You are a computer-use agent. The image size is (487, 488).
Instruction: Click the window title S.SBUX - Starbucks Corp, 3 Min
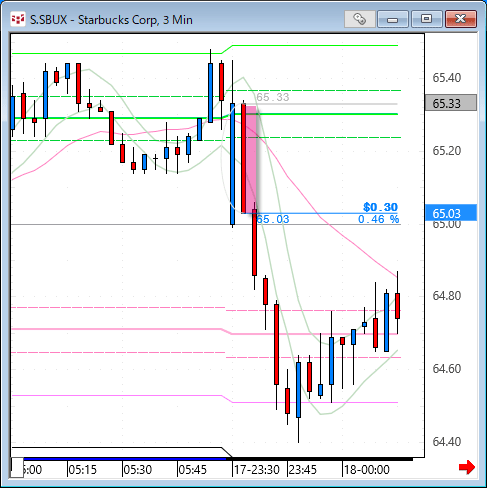tap(111, 20)
